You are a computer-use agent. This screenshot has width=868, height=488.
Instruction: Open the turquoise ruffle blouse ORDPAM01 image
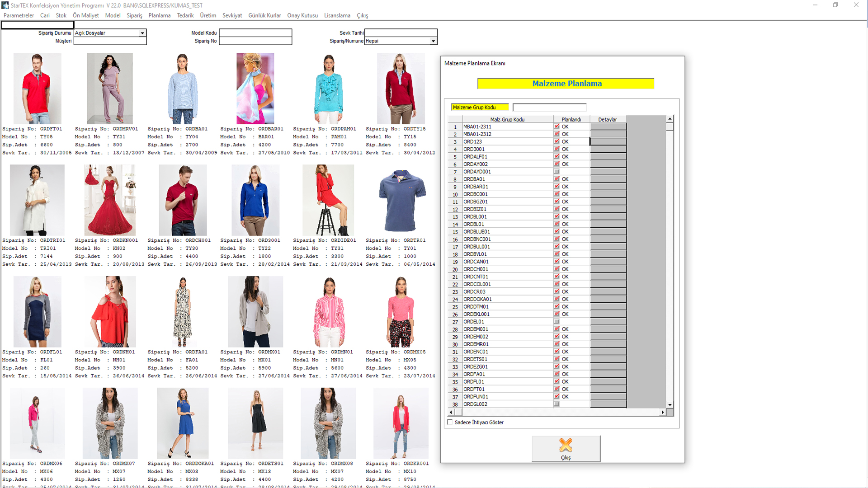pos(329,89)
